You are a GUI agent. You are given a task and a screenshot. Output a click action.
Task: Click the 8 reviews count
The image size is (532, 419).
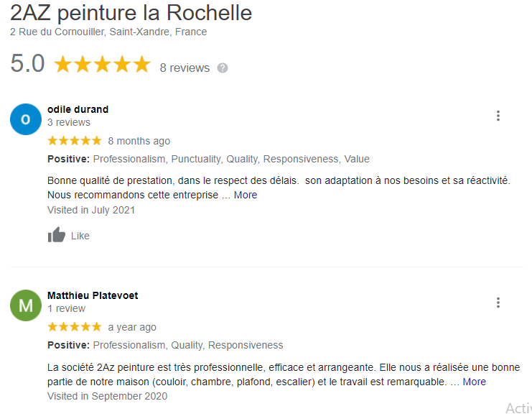click(x=185, y=68)
